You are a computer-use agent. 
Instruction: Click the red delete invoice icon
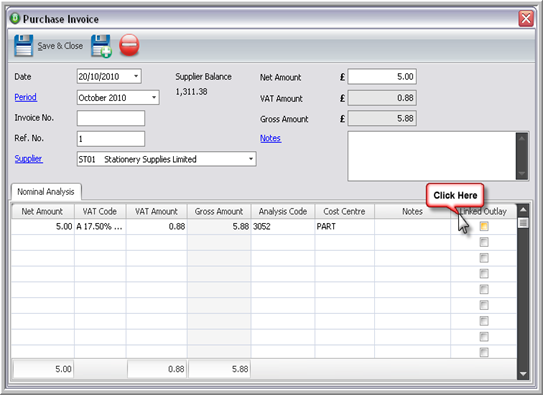(129, 45)
